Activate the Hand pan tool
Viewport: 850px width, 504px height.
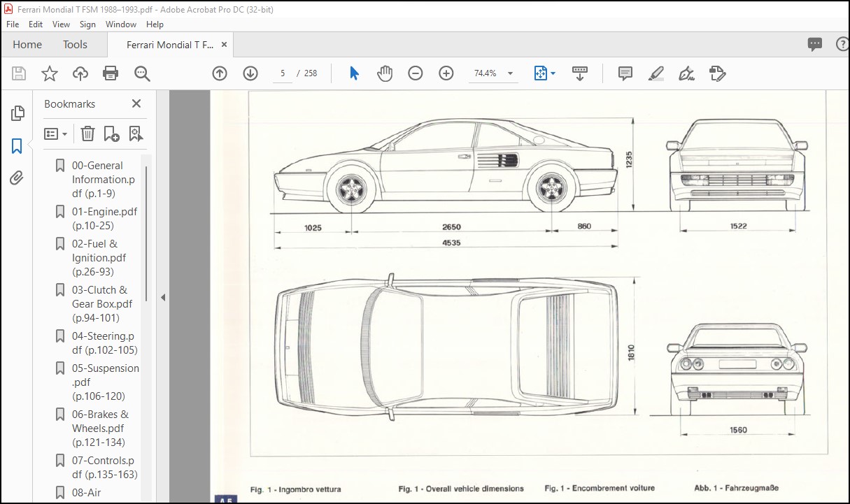tap(385, 73)
